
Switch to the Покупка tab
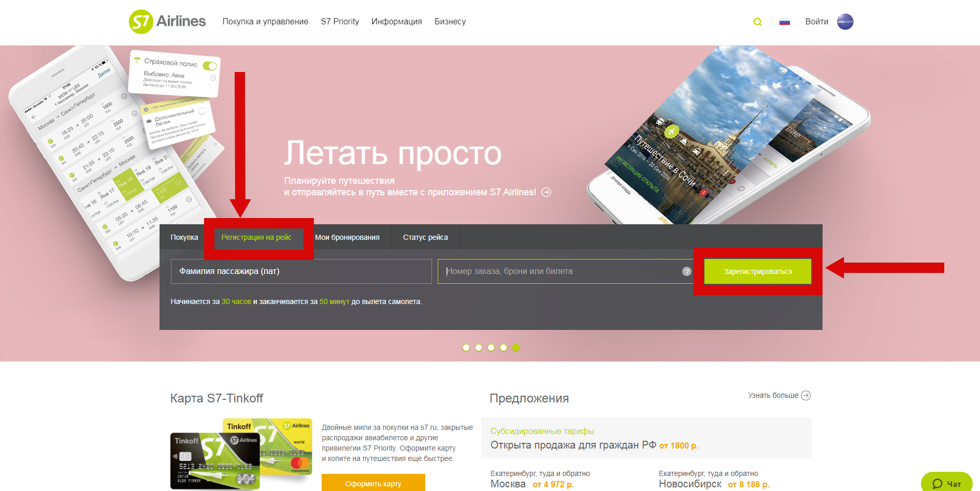184,237
